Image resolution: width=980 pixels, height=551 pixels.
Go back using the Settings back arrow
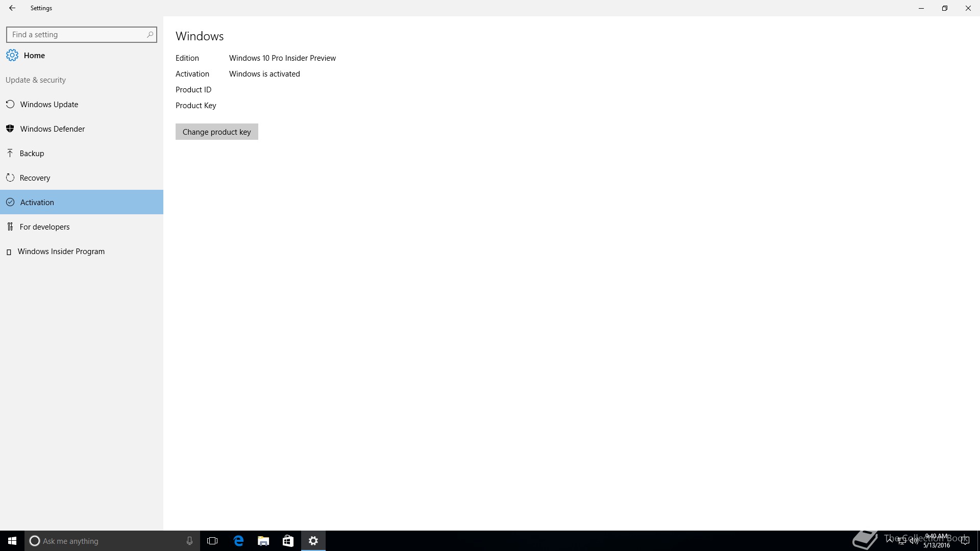pos(12,8)
